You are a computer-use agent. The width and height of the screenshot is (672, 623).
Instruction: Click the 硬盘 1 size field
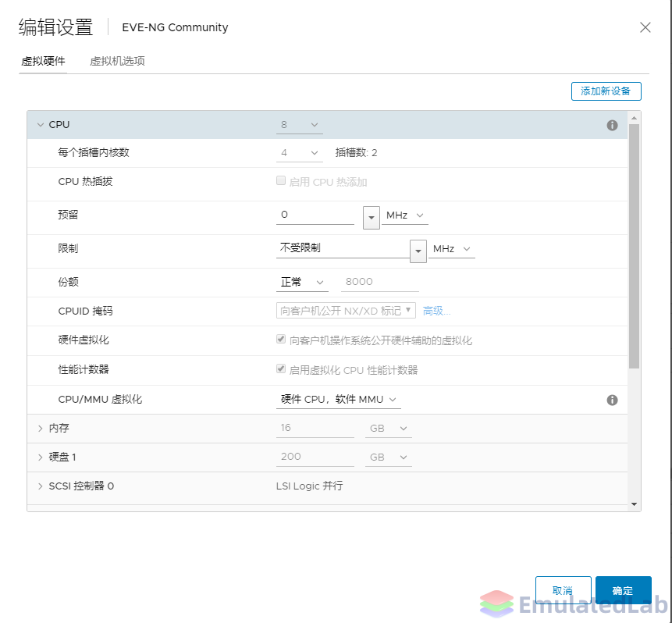(x=315, y=457)
